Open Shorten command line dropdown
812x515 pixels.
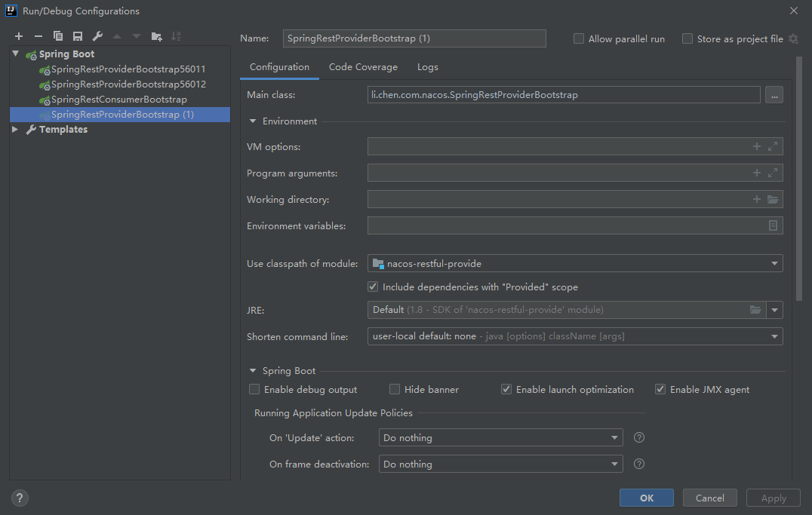click(575, 336)
